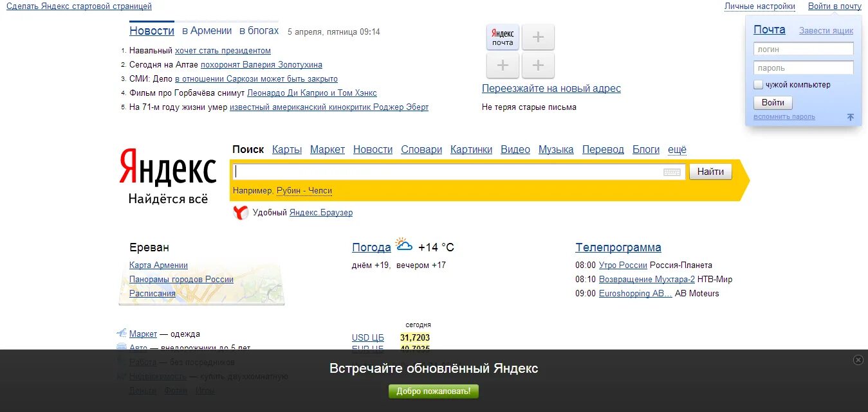Open the Карты service tab
This screenshot has width=868, height=412.
tap(287, 149)
